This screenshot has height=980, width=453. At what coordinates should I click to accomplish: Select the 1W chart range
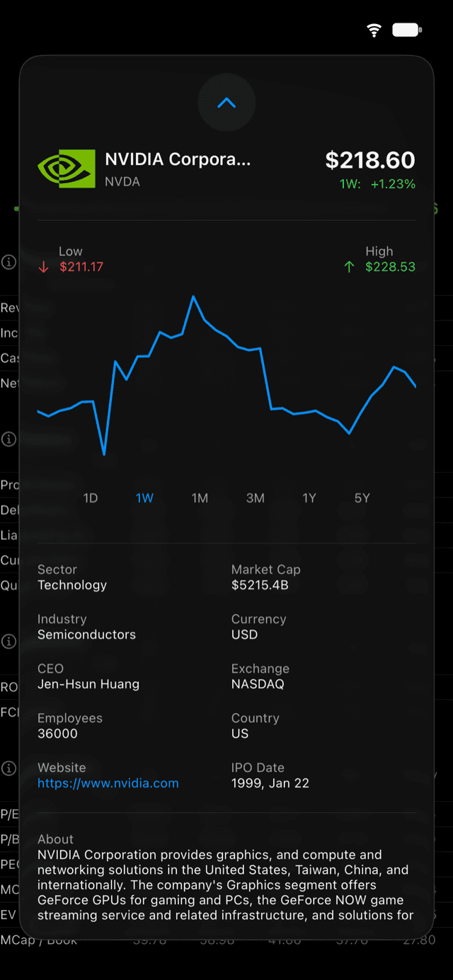click(x=144, y=498)
